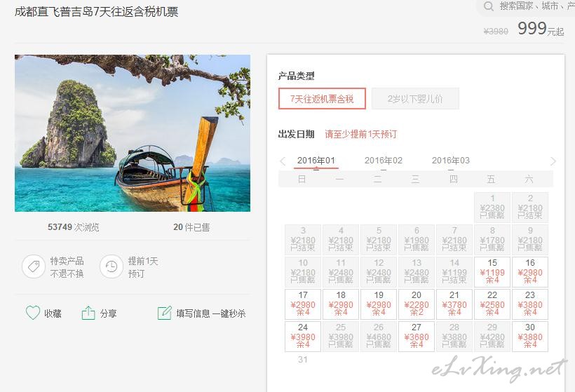
Task: Click the 53749 次浏览 view count
Action: click(x=74, y=227)
